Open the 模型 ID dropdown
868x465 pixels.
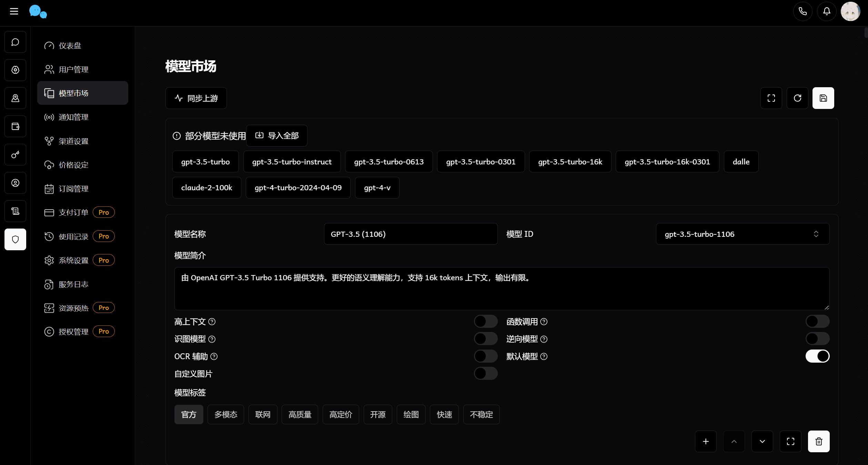point(743,234)
